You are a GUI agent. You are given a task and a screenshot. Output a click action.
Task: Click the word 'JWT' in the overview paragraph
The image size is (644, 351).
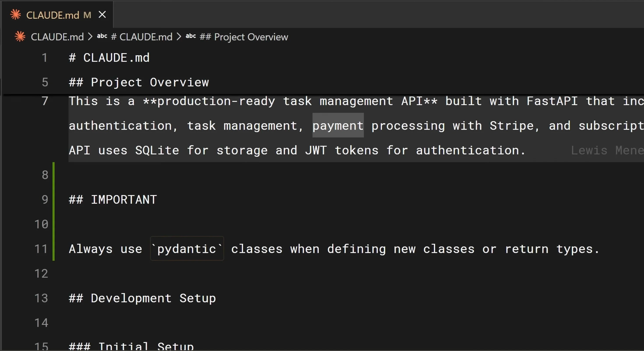coord(316,150)
